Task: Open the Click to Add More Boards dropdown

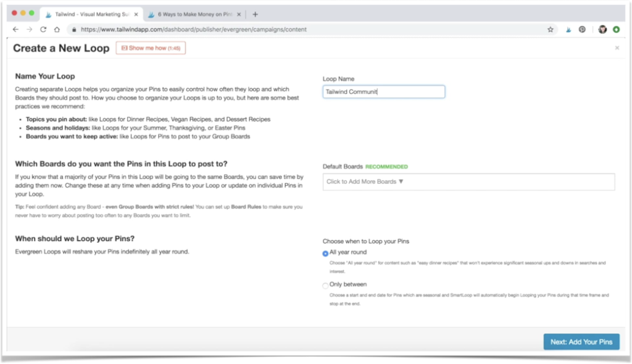Action: [469, 182]
